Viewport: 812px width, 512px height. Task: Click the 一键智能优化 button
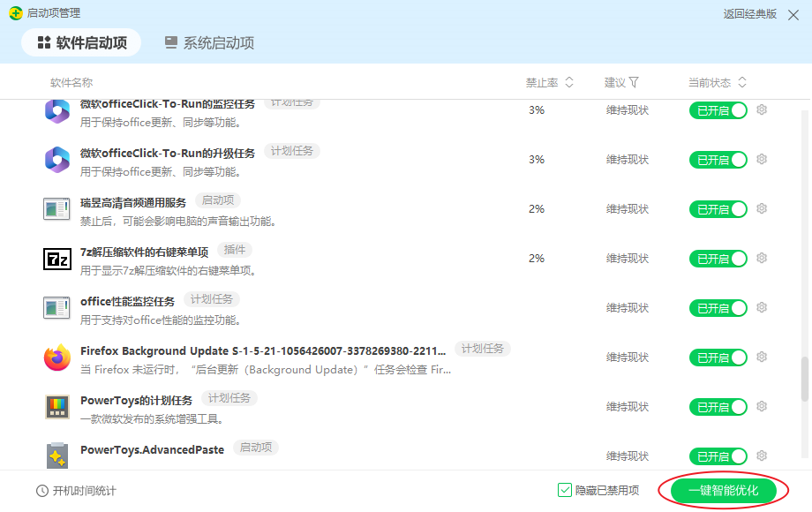point(723,491)
